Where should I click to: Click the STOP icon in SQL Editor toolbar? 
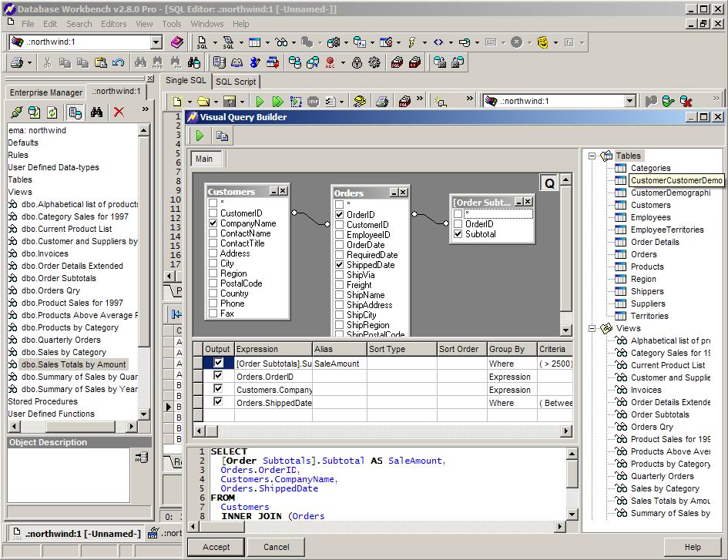click(314, 101)
